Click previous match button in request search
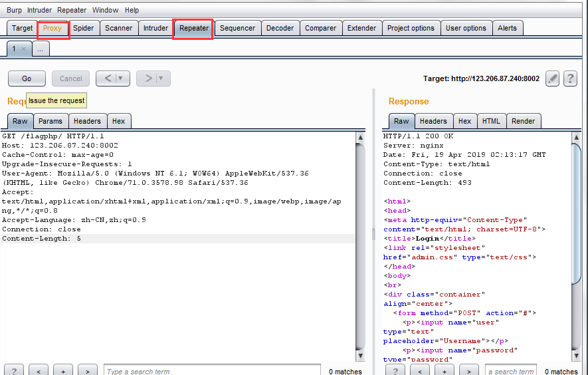Viewport: 588px width, 375px height. [x=39, y=371]
